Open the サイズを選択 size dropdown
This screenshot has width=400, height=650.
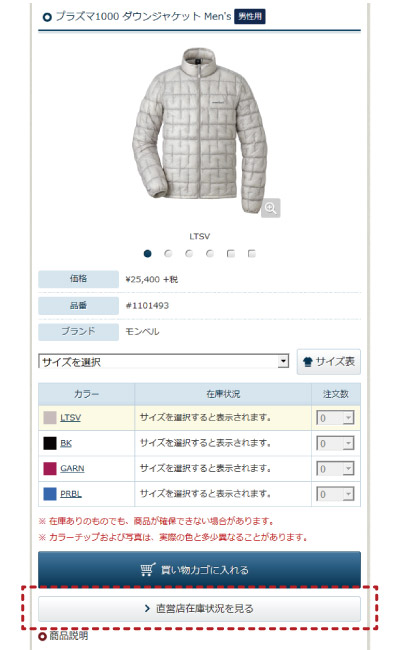click(x=164, y=361)
